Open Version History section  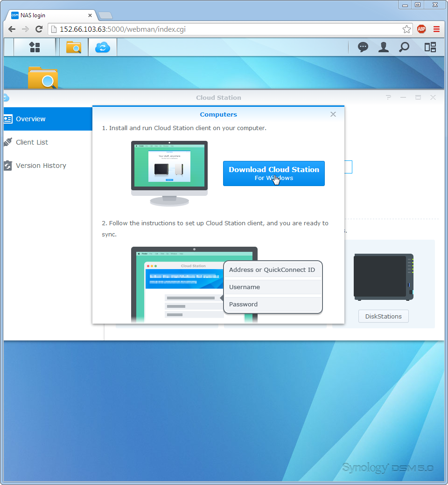coord(41,166)
